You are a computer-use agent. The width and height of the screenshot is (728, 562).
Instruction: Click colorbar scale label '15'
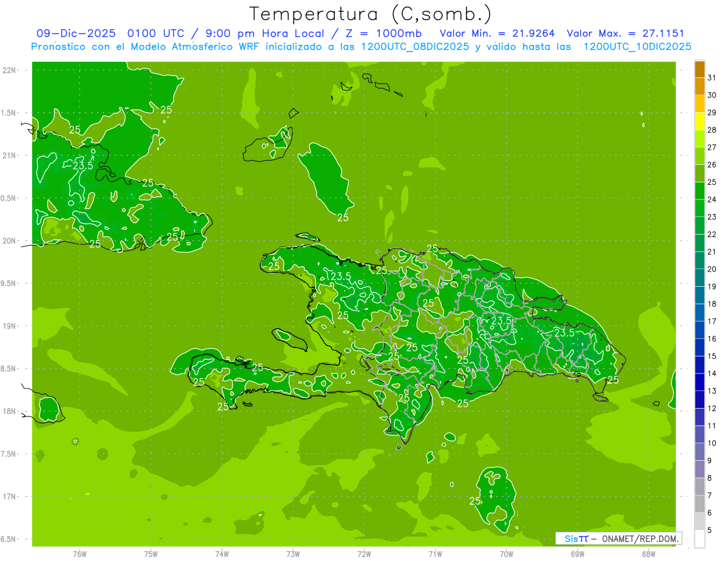712,356
